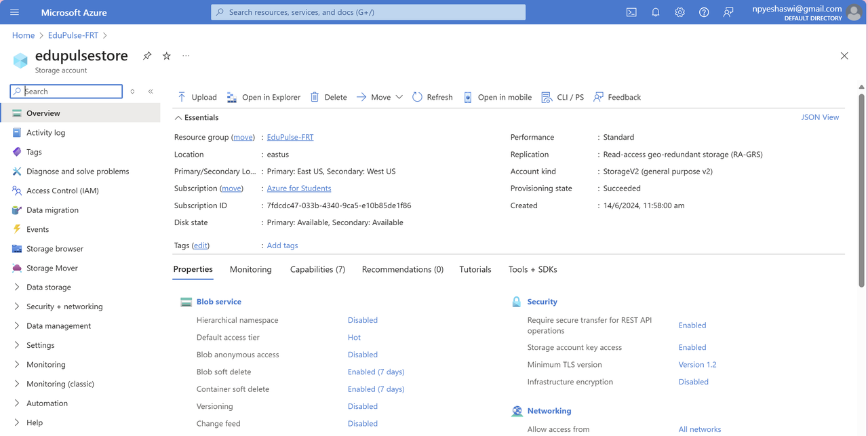
Task: Open the Networking heading link
Action: [x=549, y=411]
